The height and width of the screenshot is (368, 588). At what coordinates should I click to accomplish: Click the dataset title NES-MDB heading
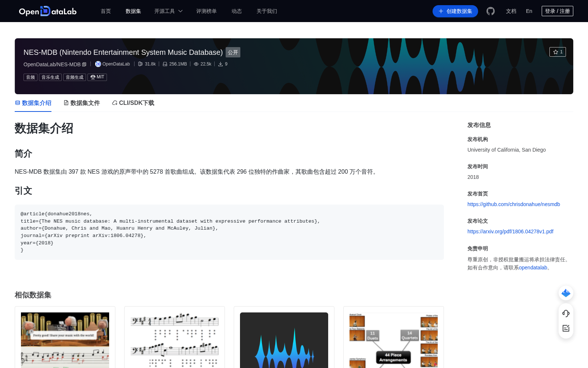[123, 52]
